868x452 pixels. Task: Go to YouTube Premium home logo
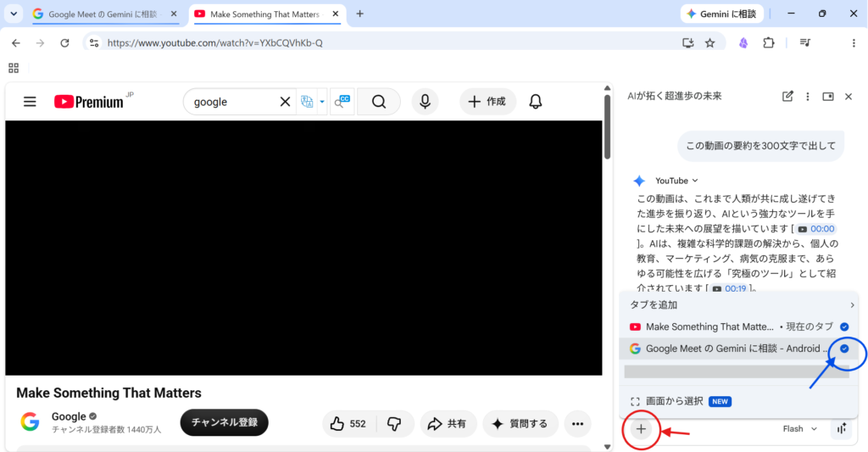88,102
